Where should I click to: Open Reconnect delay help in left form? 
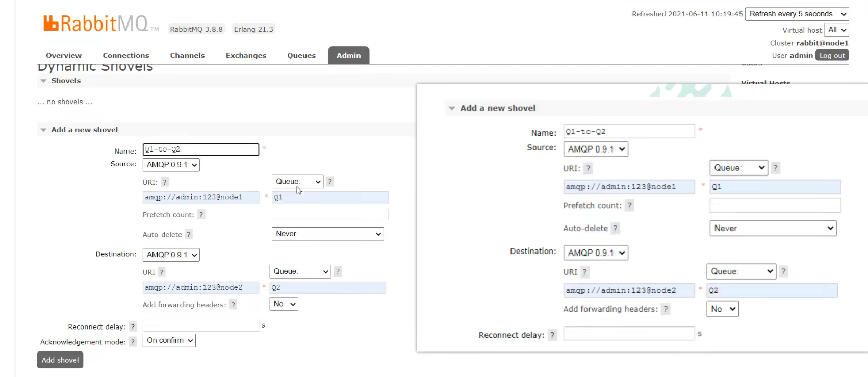tap(133, 327)
